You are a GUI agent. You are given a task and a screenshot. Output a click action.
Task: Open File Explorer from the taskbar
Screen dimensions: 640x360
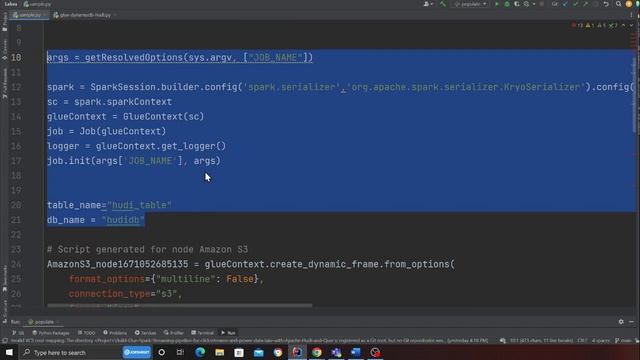click(x=220, y=352)
